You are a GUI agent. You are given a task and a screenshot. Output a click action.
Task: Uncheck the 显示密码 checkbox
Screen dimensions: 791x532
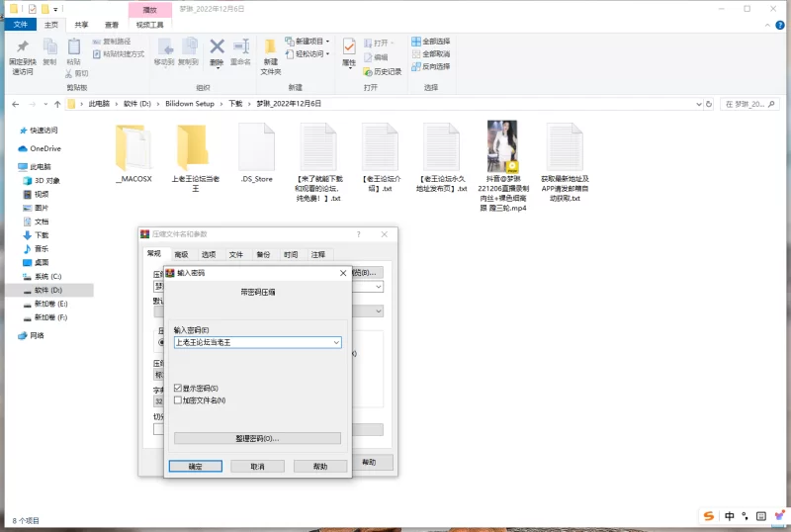178,389
